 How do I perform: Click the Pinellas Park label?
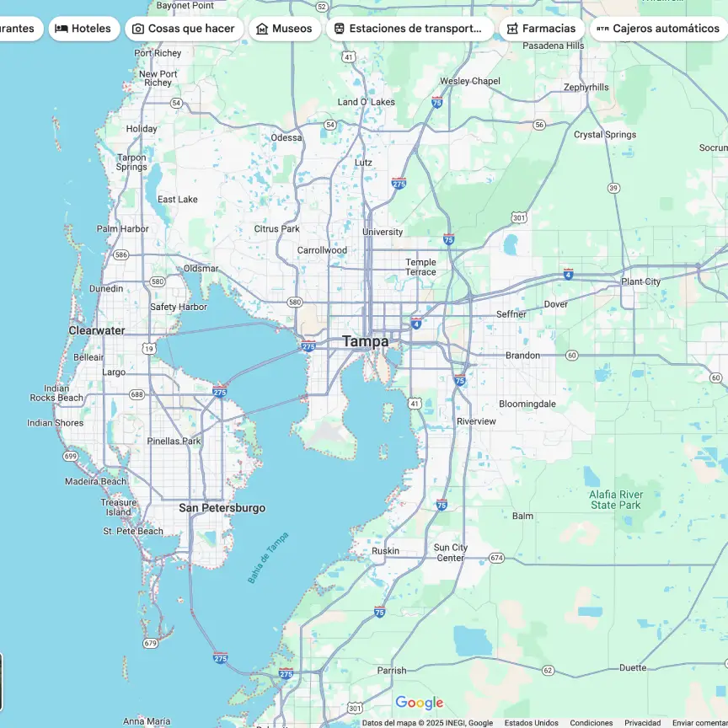click(174, 441)
